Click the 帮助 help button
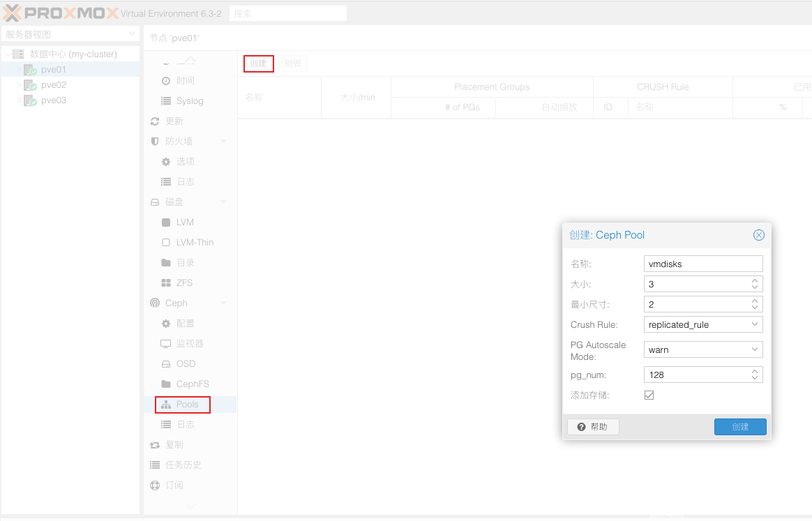The image size is (812, 521). tap(593, 427)
